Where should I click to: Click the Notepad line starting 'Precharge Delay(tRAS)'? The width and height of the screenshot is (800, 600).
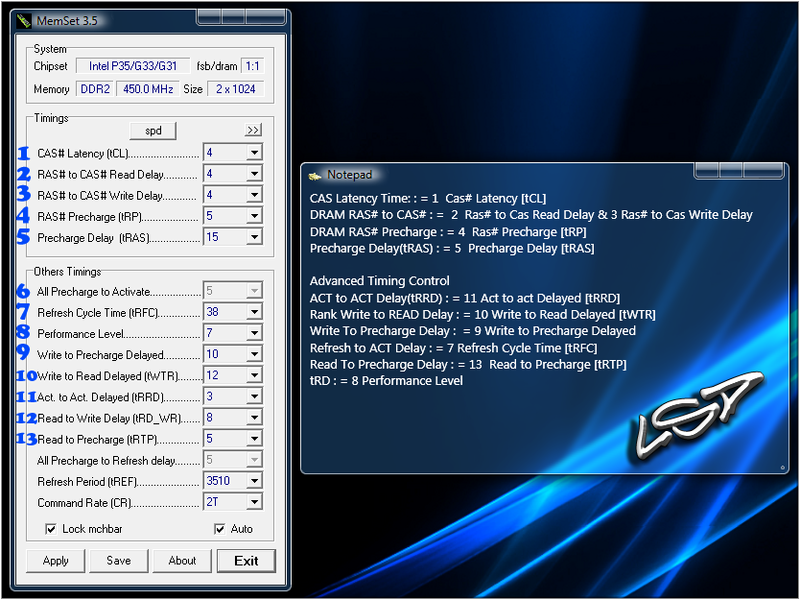point(452,248)
